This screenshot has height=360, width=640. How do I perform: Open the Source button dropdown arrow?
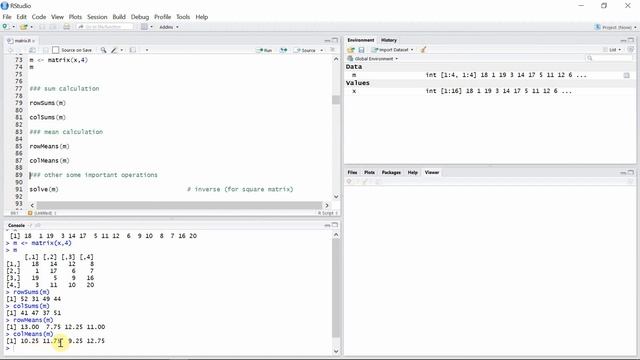tap(322, 50)
